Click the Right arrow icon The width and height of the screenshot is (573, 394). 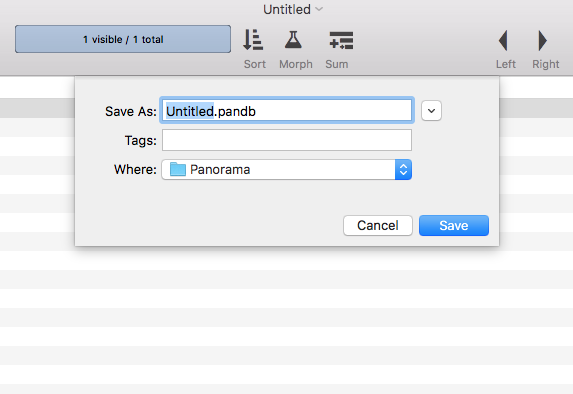coord(543,40)
